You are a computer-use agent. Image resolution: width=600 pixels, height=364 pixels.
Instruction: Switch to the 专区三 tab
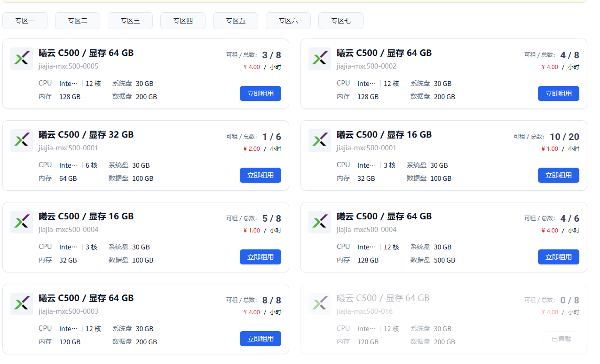coord(130,21)
